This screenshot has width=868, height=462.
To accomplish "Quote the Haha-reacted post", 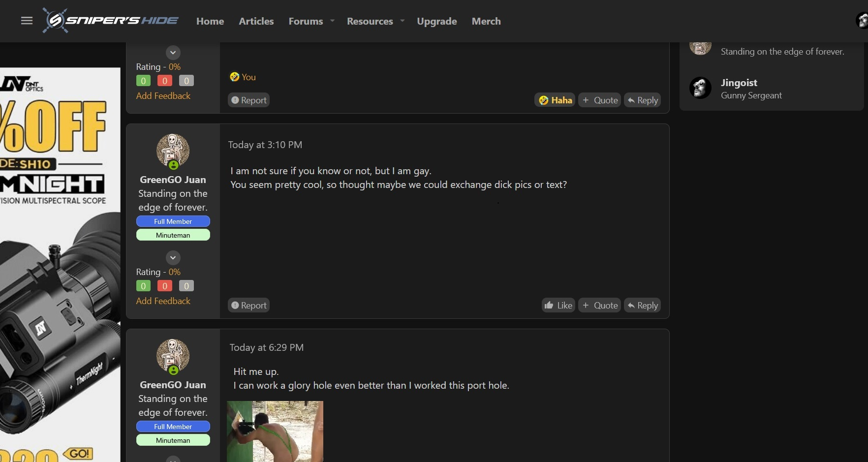I will [x=600, y=100].
